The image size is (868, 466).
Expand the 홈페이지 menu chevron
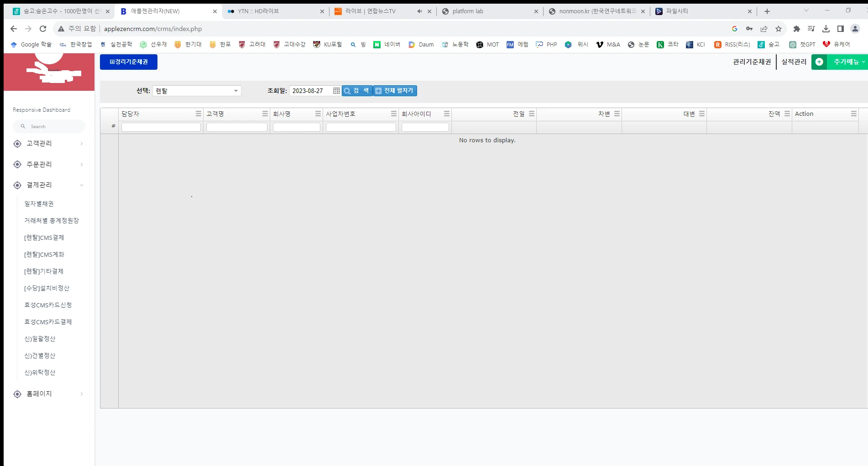tap(82, 394)
